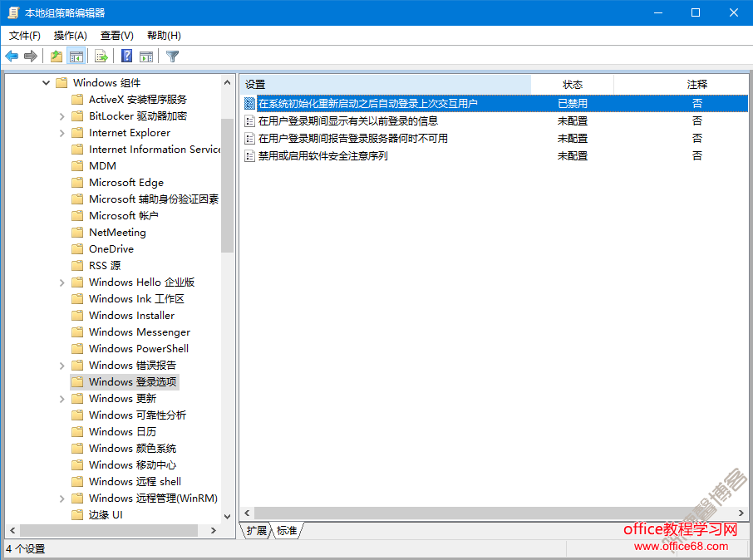Click the Up one level folder icon
The width and height of the screenshot is (753, 560).
click(x=57, y=56)
